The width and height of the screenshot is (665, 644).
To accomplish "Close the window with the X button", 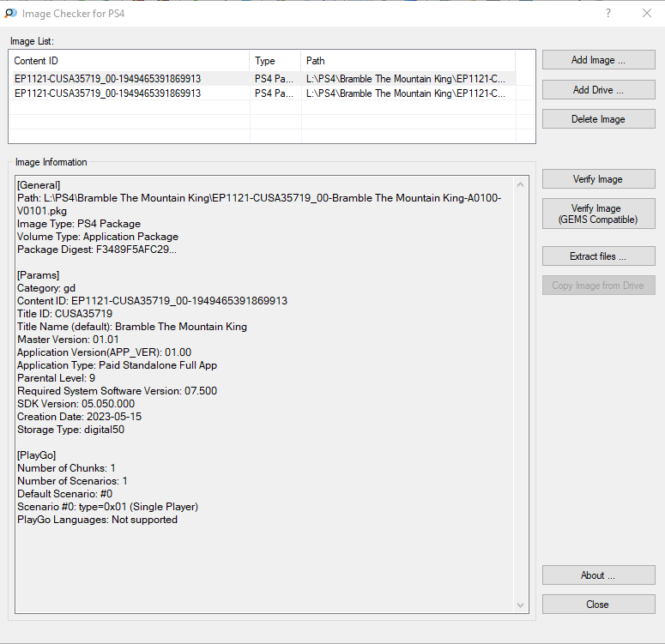I will tap(647, 13).
